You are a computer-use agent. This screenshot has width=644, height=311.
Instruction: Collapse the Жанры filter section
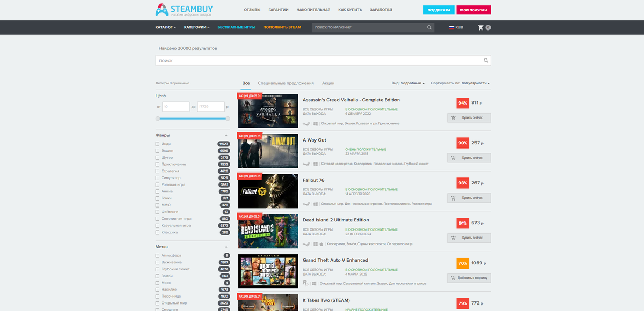pos(226,135)
